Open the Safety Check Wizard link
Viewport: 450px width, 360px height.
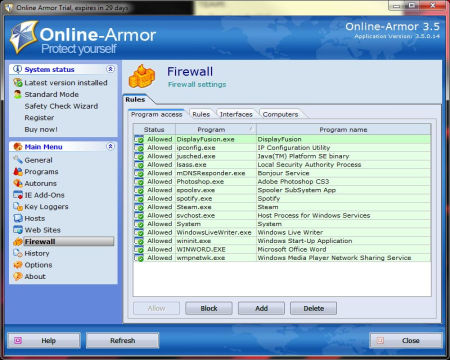[61, 106]
